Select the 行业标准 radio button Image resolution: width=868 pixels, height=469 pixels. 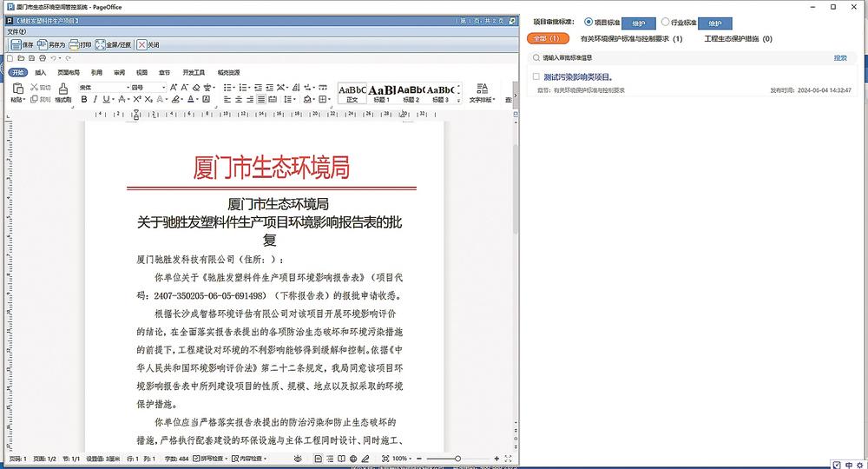666,22
